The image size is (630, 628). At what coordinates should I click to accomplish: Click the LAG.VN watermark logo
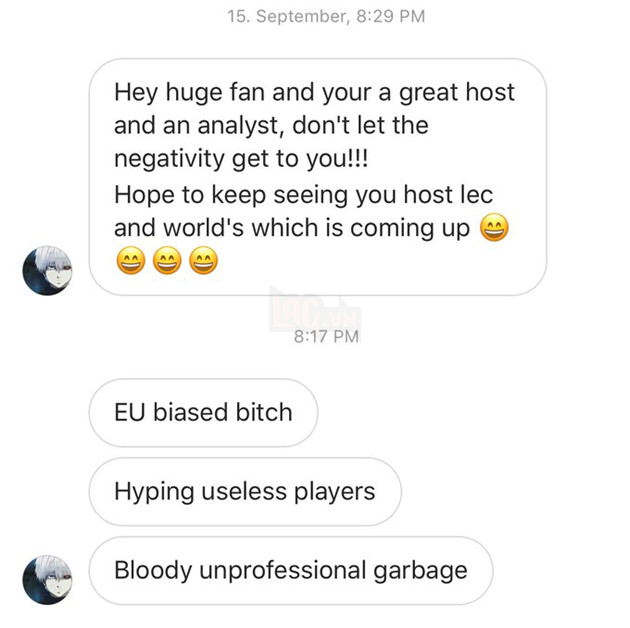(315, 309)
